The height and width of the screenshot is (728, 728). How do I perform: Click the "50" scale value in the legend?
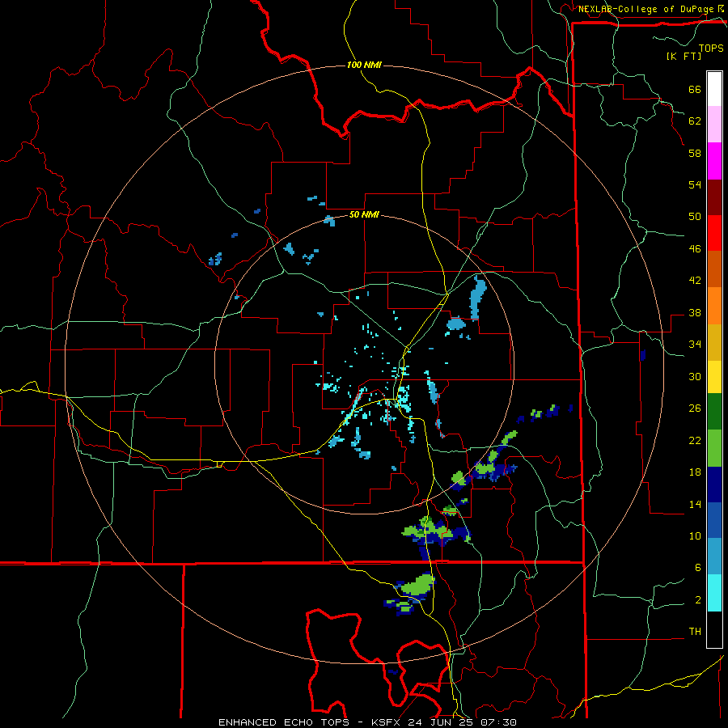[x=695, y=217]
